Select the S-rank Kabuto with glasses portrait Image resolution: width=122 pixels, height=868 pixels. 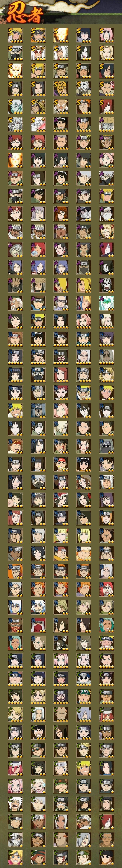pyautogui.click(x=15, y=124)
